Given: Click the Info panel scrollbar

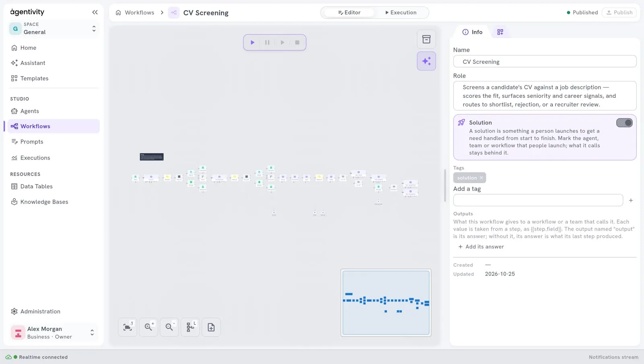Looking at the screenshot, I should pos(445,186).
